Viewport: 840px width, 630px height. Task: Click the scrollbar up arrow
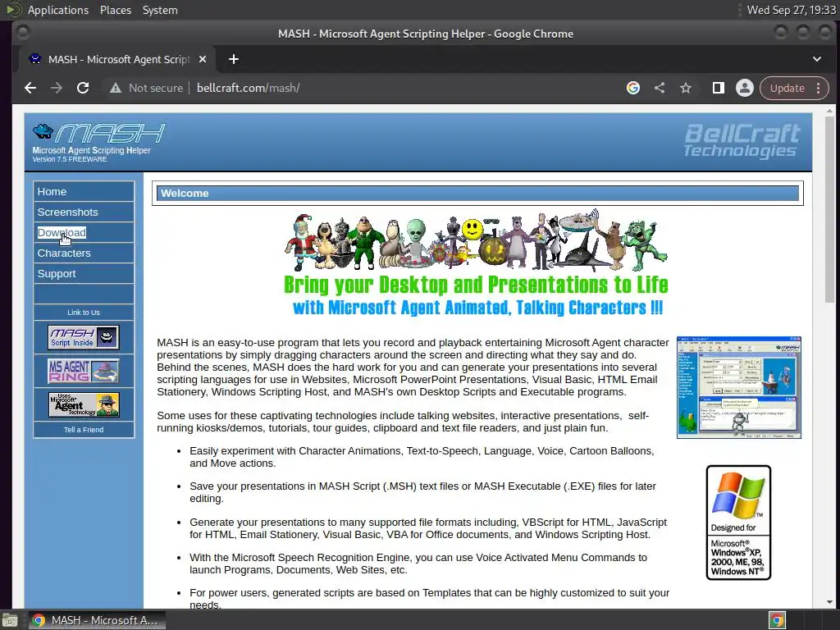tap(829, 111)
